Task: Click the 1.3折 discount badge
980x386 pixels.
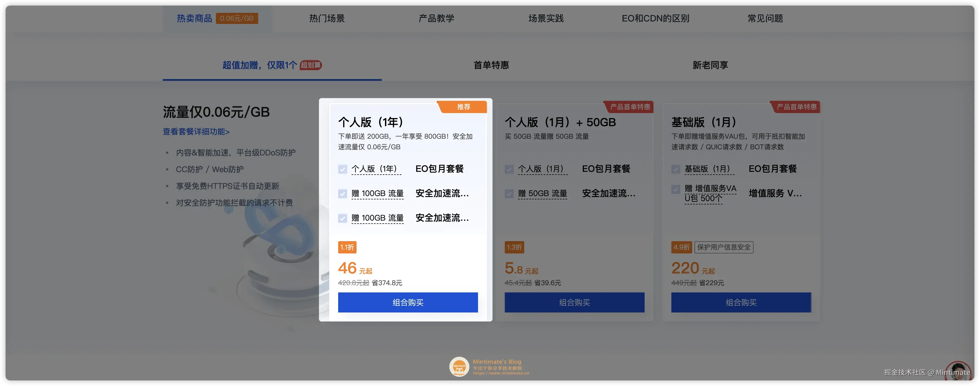Action: pyautogui.click(x=514, y=247)
